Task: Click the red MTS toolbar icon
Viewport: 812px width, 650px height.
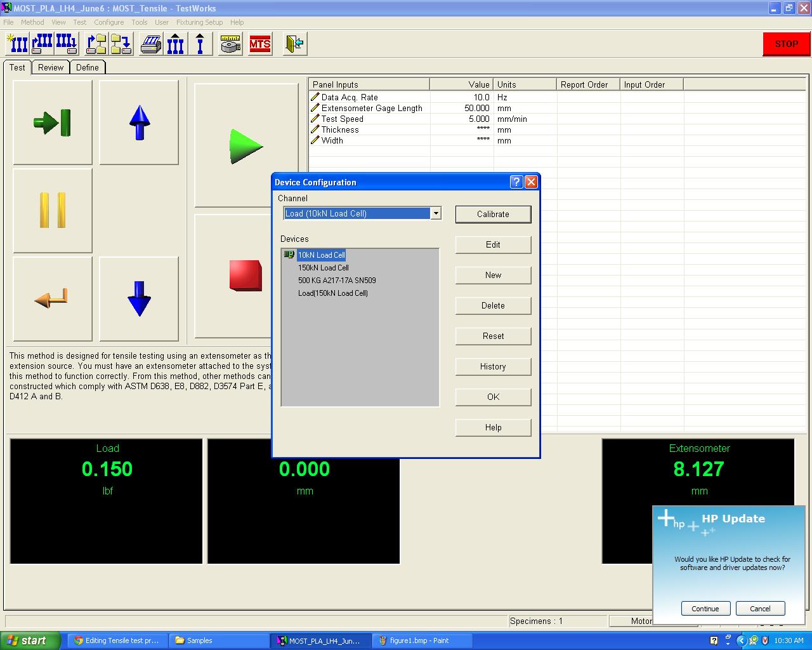Action: point(259,44)
